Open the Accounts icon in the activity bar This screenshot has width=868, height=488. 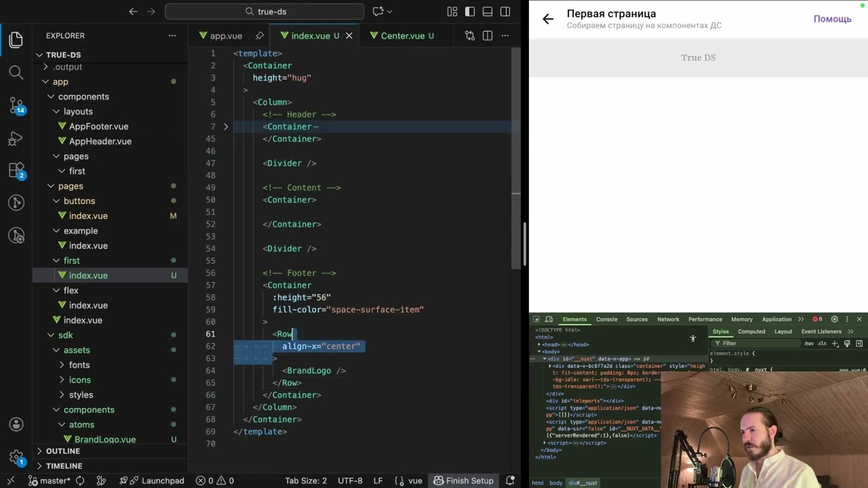[16, 424]
